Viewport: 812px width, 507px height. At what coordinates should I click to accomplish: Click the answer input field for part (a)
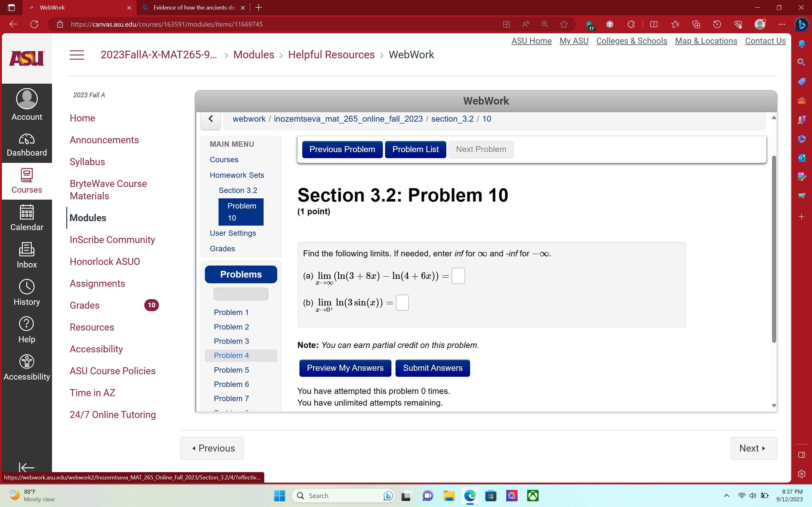pyautogui.click(x=458, y=276)
